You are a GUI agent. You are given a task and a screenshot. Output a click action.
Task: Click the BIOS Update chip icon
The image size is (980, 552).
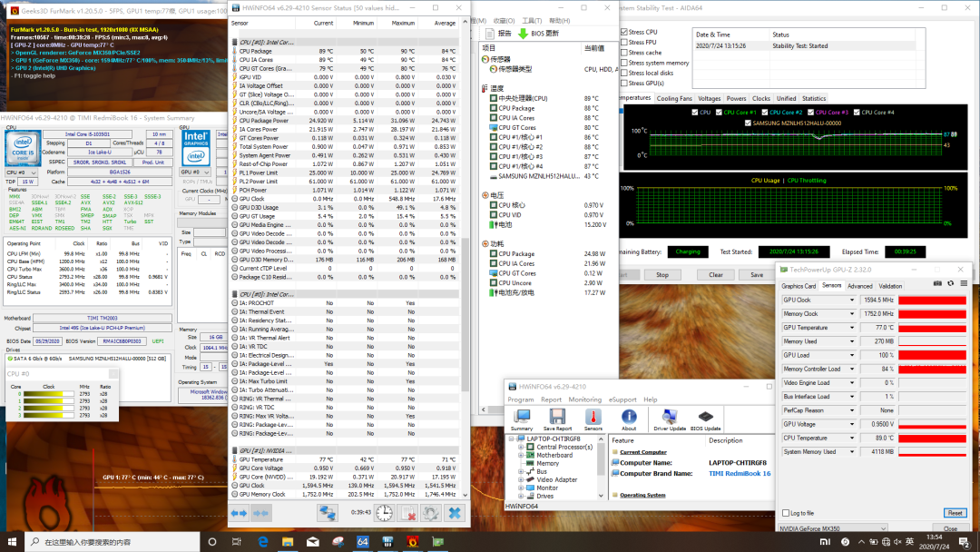(705, 417)
